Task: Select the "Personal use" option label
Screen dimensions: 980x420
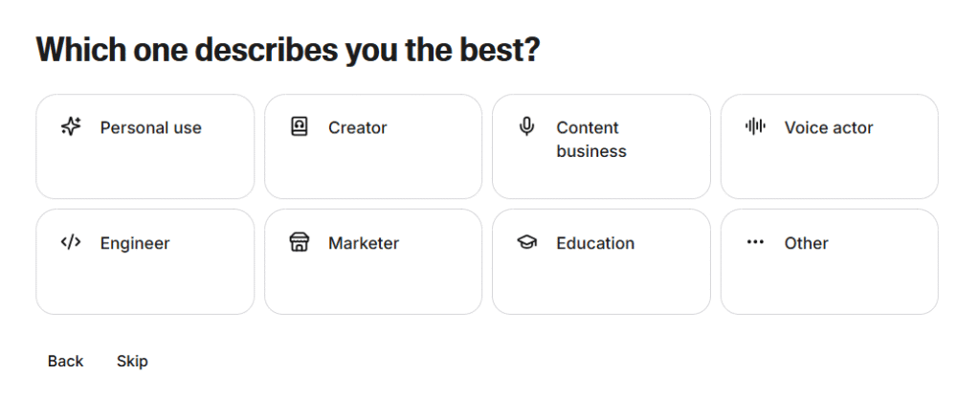Action: click(150, 127)
